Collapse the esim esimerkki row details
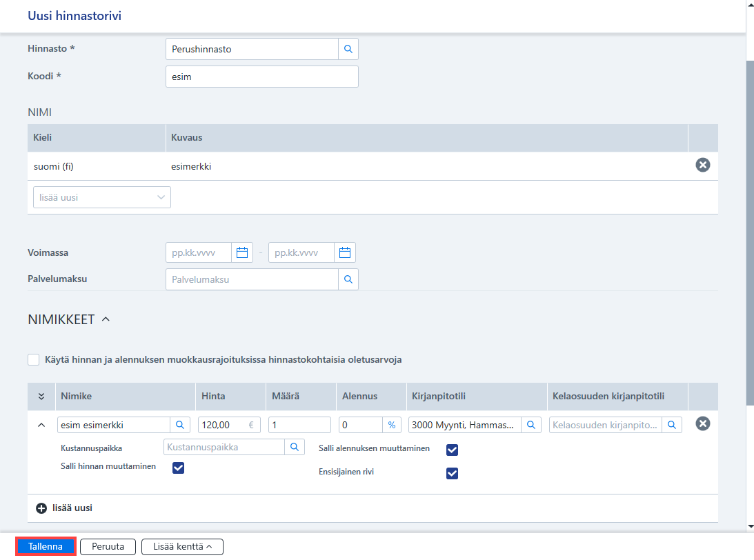The height and width of the screenshot is (560, 754). (41, 425)
